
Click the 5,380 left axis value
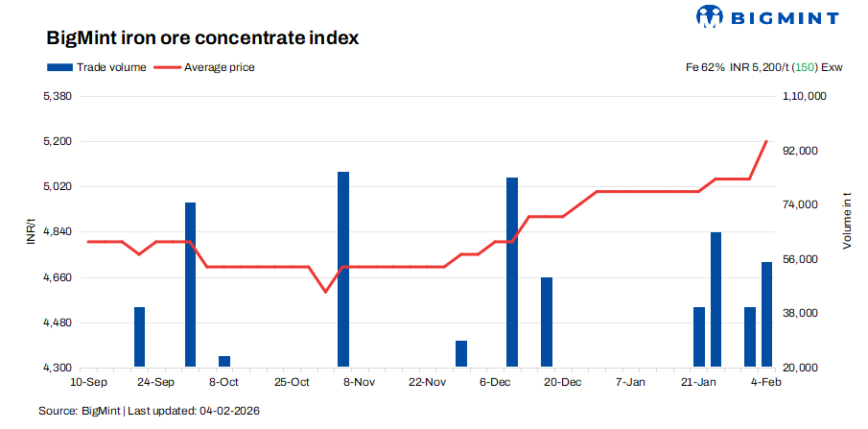pyautogui.click(x=59, y=97)
